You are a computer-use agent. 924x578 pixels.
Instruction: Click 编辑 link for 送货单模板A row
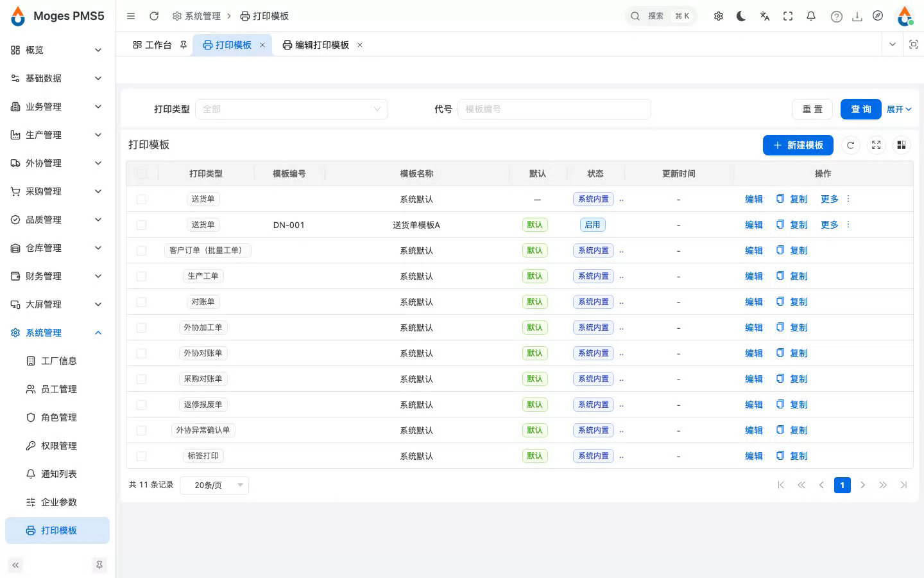coord(754,225)
